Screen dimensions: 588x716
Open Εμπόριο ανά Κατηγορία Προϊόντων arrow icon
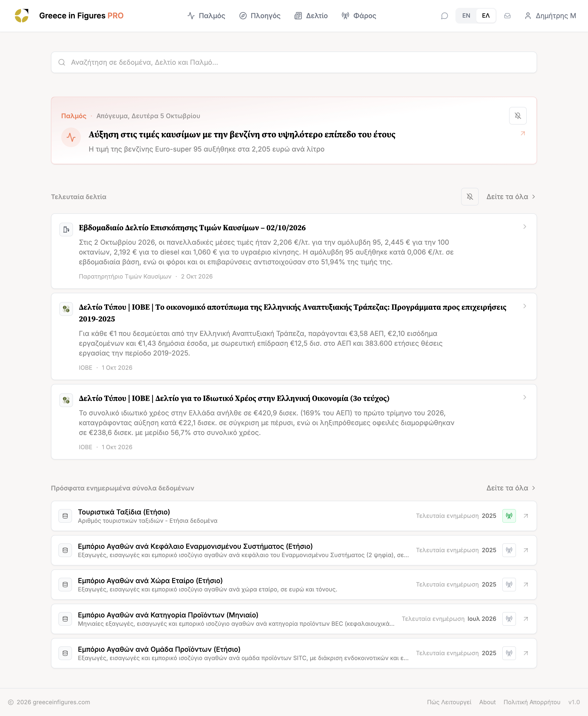526,619
